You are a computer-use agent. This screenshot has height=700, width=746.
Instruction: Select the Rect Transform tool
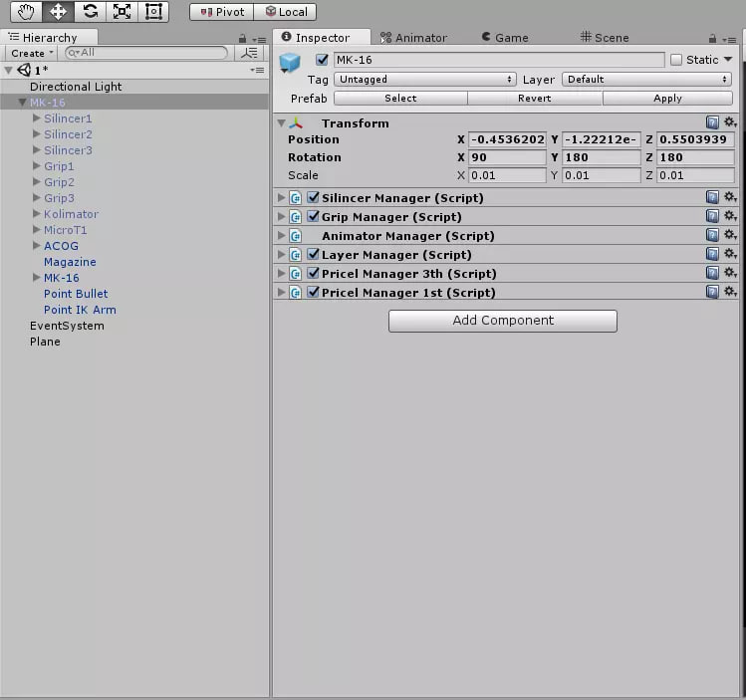(x=152, y=12)
